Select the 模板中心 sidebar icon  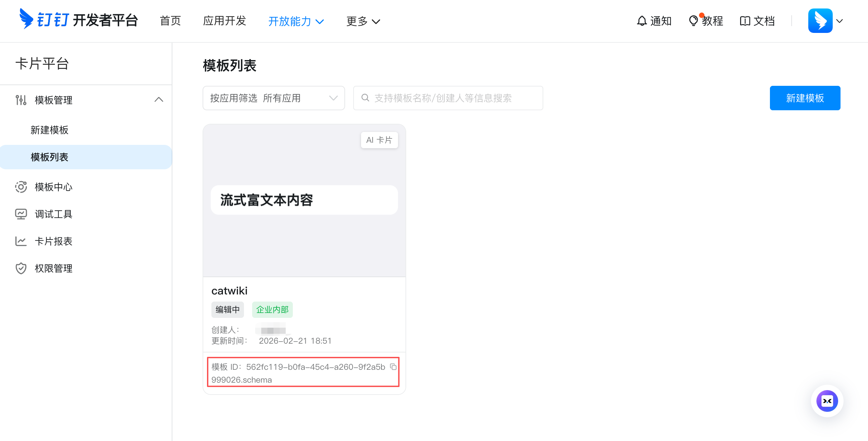[x=21, y=187]
